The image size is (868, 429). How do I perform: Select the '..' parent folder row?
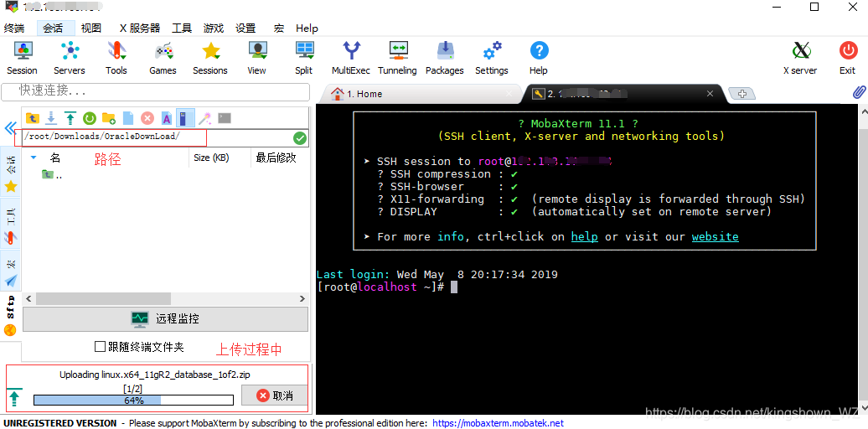coord(53,175)
